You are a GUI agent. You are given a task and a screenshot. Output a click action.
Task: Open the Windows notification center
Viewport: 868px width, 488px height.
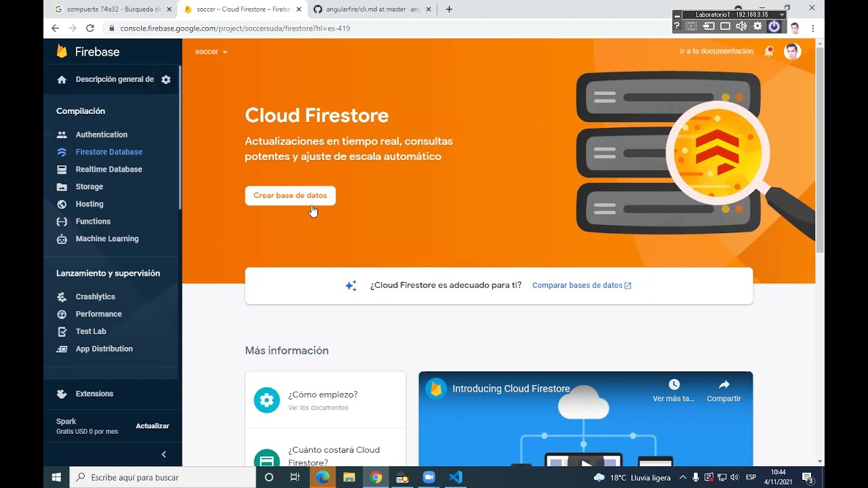pos(808,478)
